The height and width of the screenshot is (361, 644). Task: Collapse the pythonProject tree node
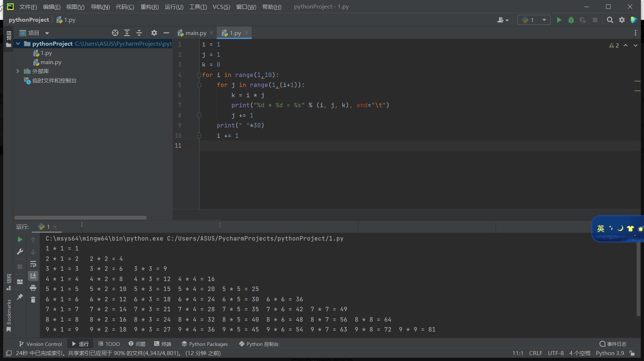point(18,43)
